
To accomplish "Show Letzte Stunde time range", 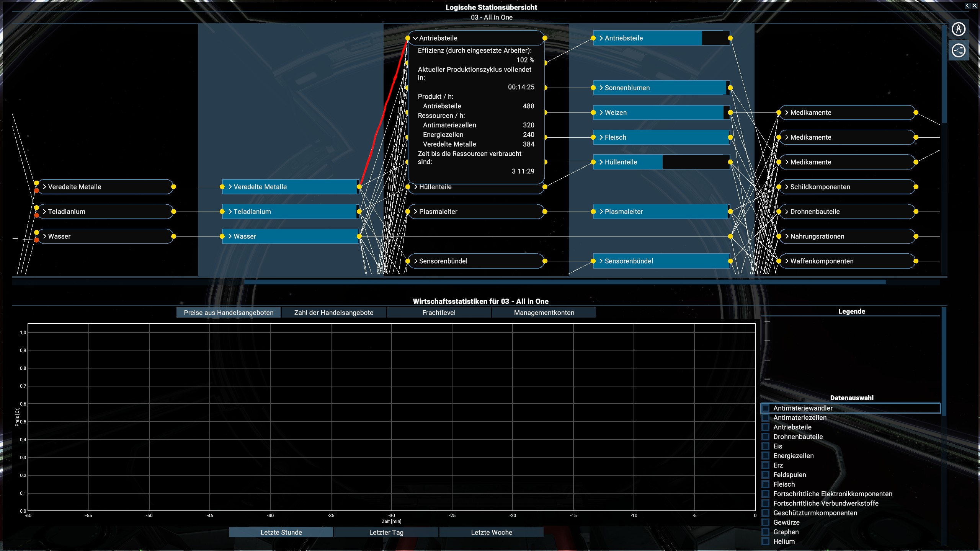I will (x=281, y=532).
